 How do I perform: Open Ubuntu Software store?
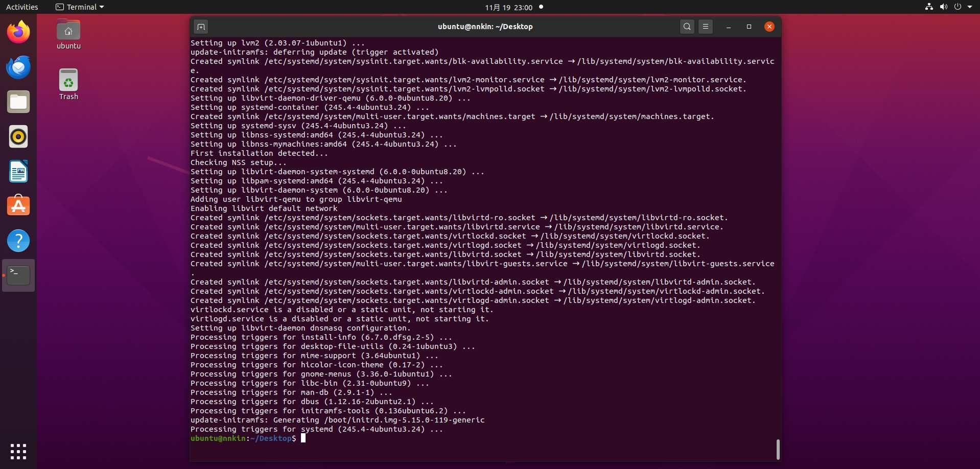click(18, 206)
